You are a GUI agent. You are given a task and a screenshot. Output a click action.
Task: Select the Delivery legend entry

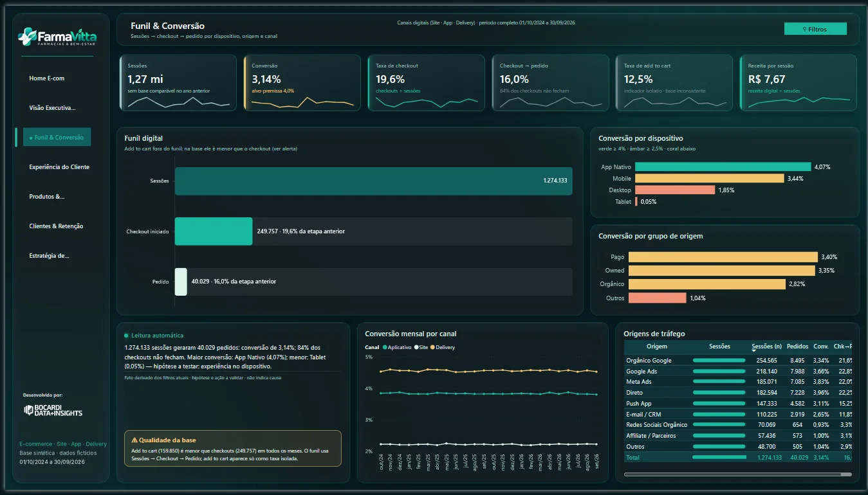[x=443, y=347]
